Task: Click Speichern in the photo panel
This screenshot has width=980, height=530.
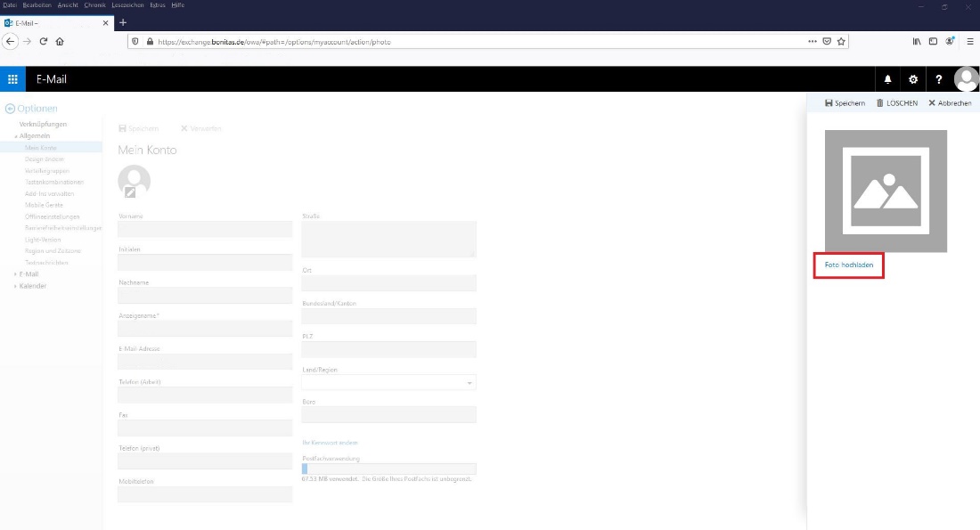Action: tap(845, 103)
